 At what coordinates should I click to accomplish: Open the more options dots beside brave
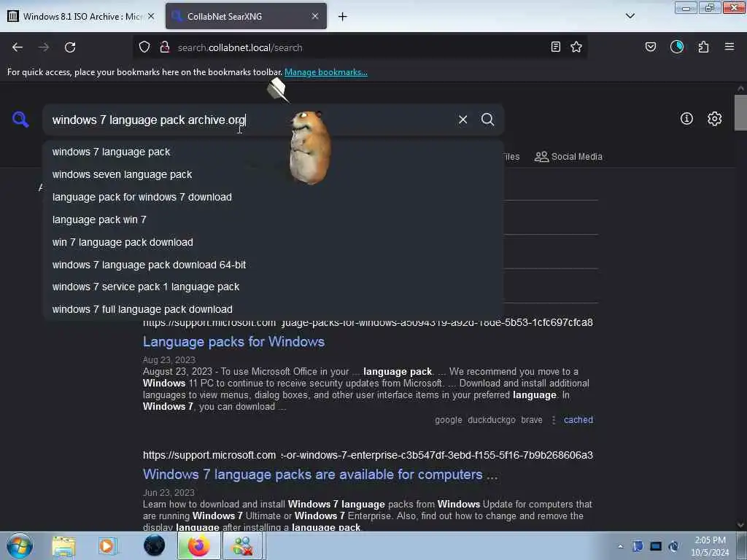point(554,420)
